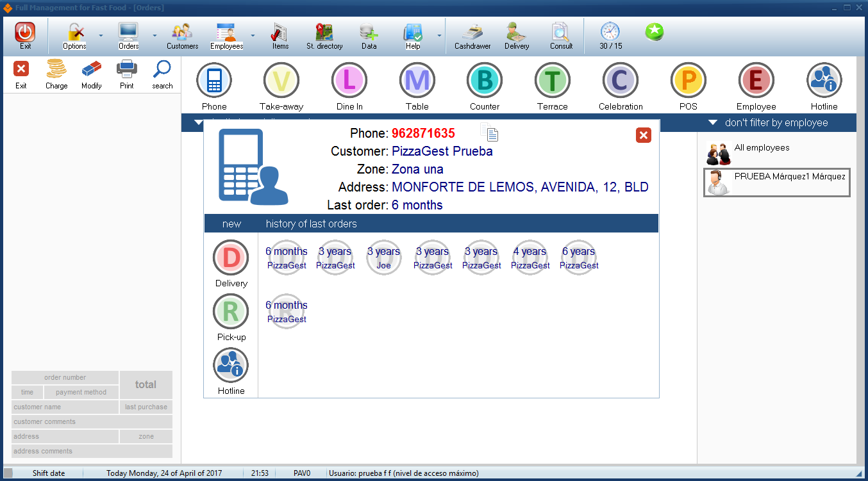Screen dimensions: 868x481
Task: Click the Modify eraser icon
Action: point(92,69)
